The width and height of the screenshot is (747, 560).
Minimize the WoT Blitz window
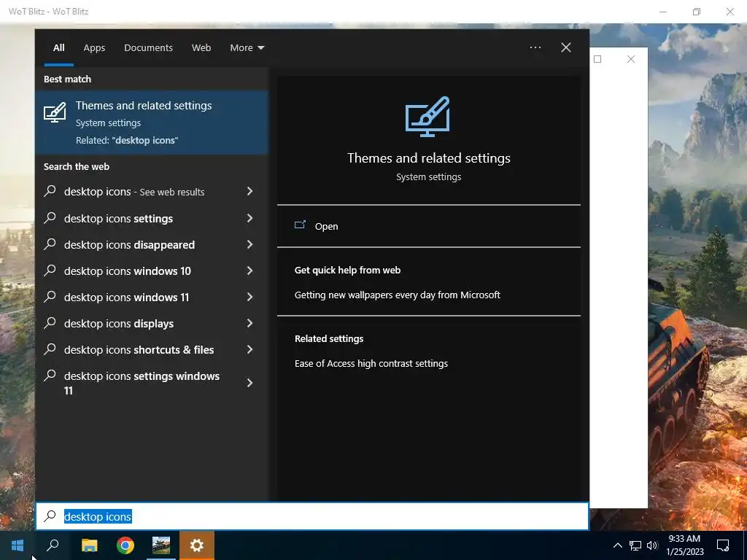[662, 12]
